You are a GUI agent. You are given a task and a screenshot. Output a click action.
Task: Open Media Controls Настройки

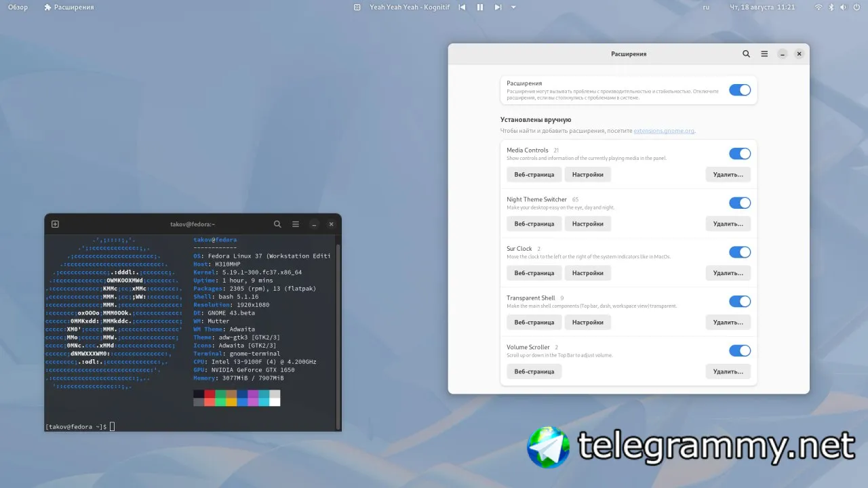coord(588,174)
